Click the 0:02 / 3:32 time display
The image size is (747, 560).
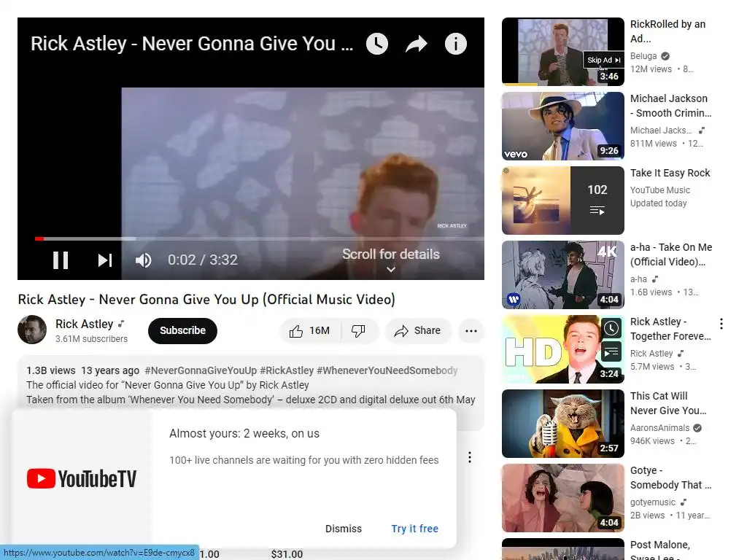[x=203, y=260]
